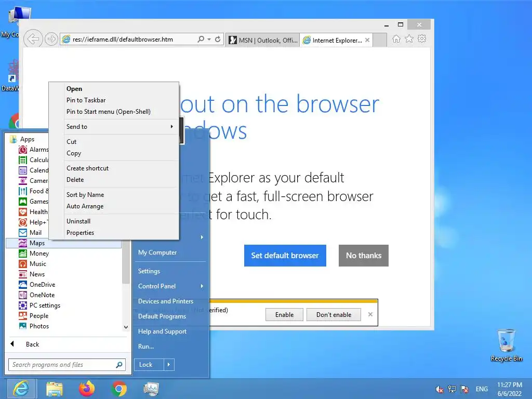Expand the Send to submenu
Screen dimensions: 532x399
[x=172, y=127]
